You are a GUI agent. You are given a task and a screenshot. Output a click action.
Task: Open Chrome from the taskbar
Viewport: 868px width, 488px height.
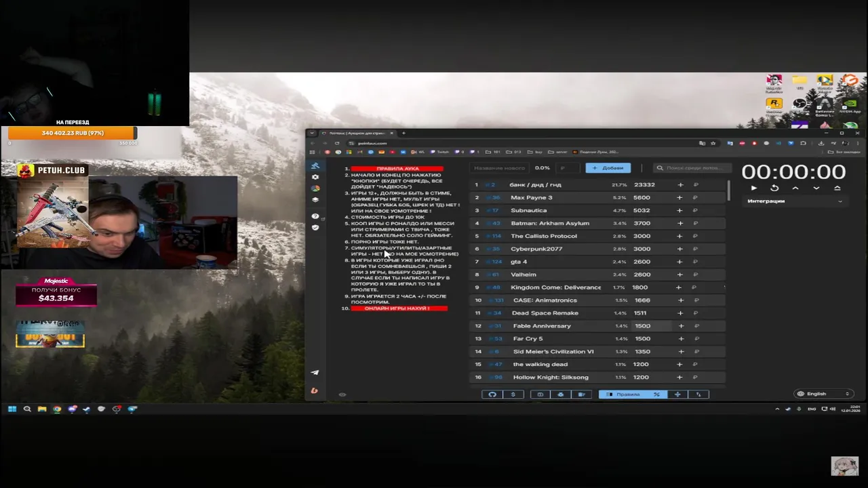(57, 409)
